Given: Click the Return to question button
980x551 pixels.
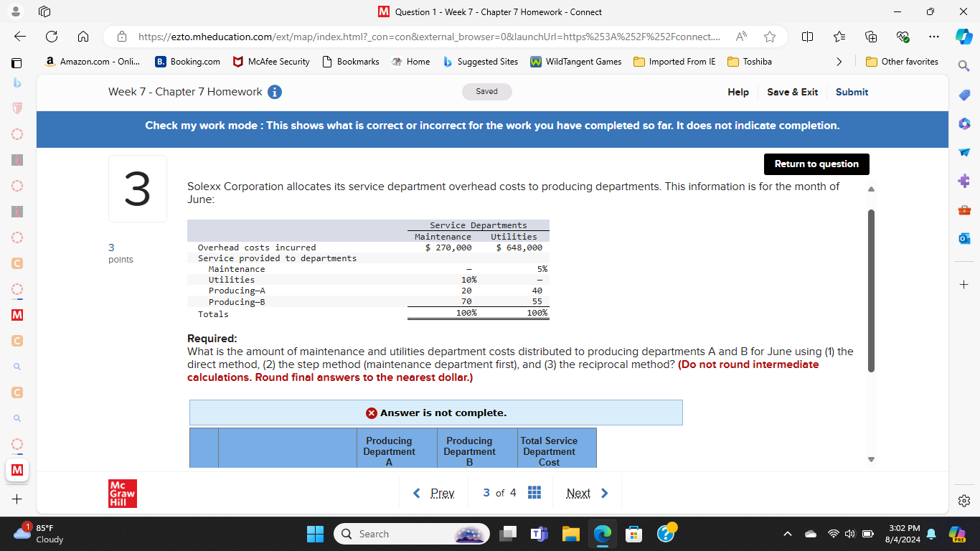Looking at the screenshot, I should click(x=816, y=164).
